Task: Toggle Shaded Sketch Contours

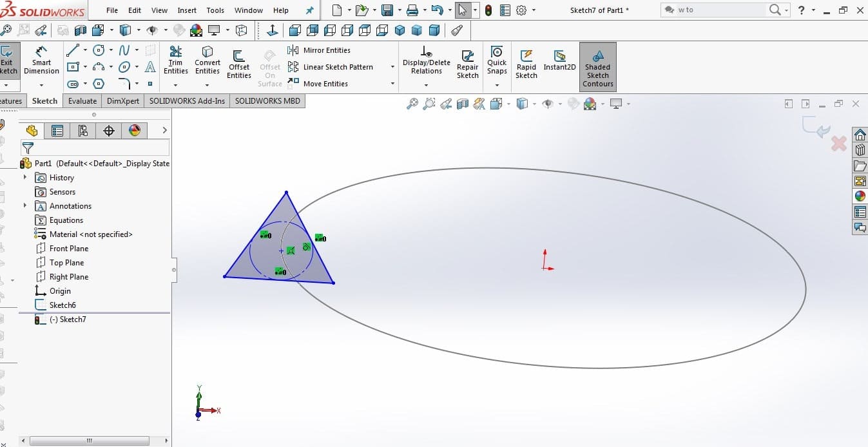Action: 597,67
